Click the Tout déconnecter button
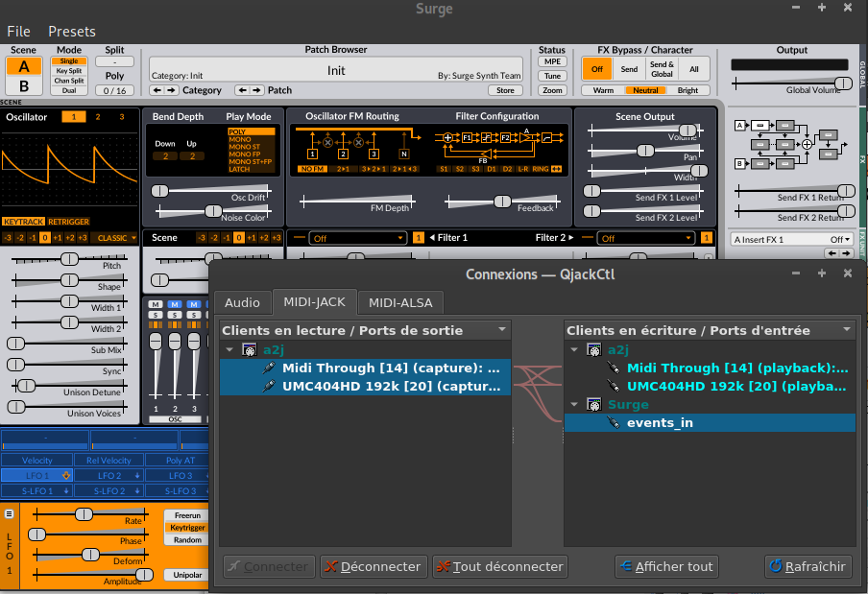Viewport: 868px width, 594px height. (x=499, y=566)
